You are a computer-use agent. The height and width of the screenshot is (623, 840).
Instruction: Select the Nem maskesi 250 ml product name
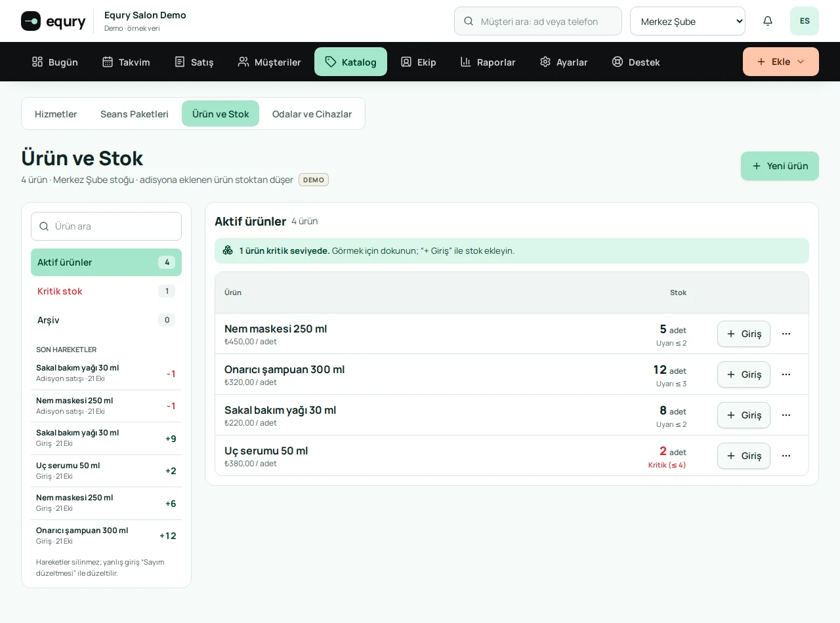point(276,329)
